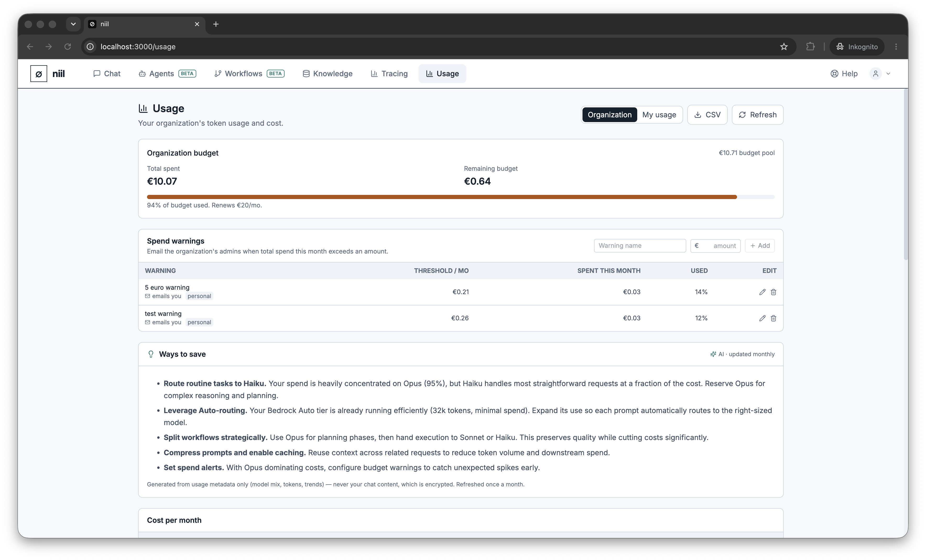Open the Workflows tab

click(249, 74)
